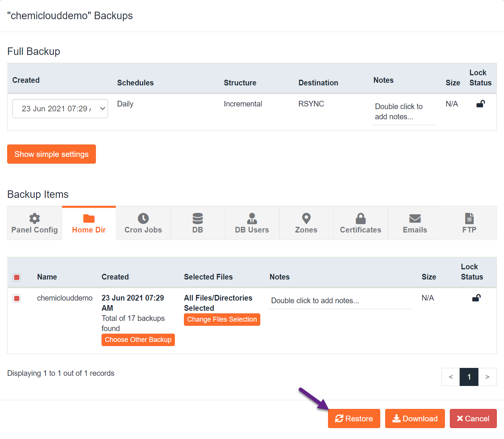Image resolution: width=504 pixels, height=439 pixels.
Task: Check the checkbox for chemiclouddemo row
Action: 17,298
